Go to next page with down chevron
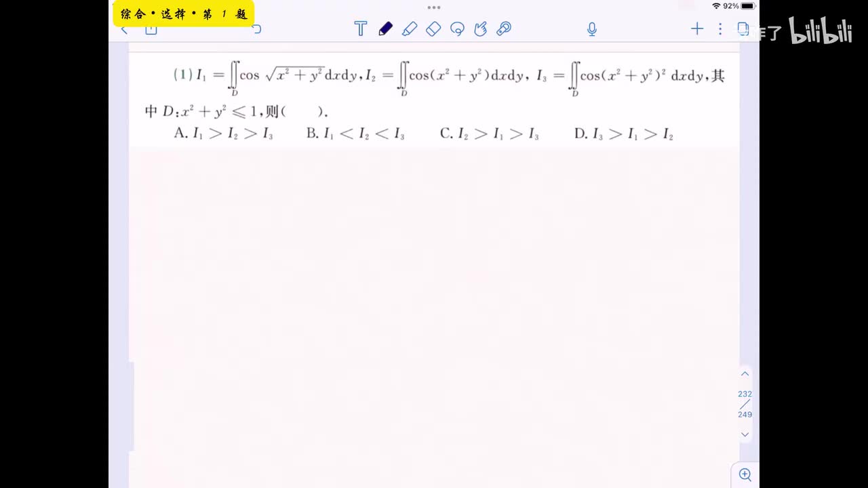The height and width of the screenshot is (488, 868). tap(745, 434)
